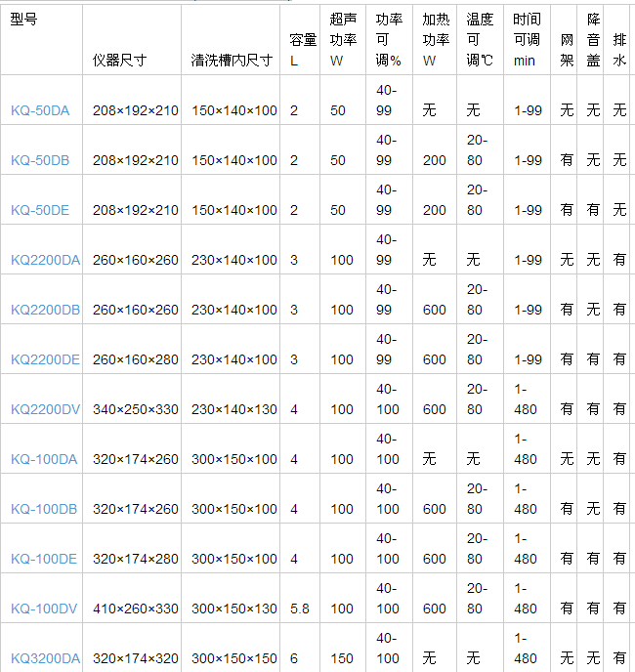Image resolution: width=635 pixels, height=672 pixels.
Task: Open the KQ2200DB model link
Action: pos(45,310)
